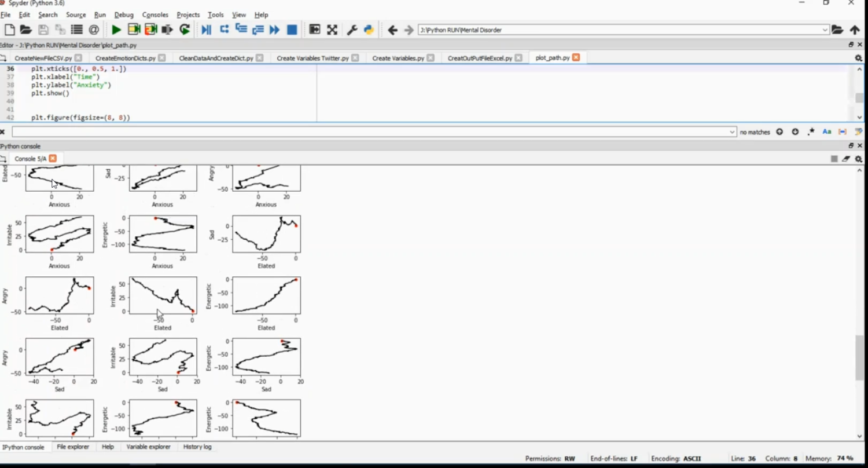Toggle the regular expression star button

click(811, 132)
